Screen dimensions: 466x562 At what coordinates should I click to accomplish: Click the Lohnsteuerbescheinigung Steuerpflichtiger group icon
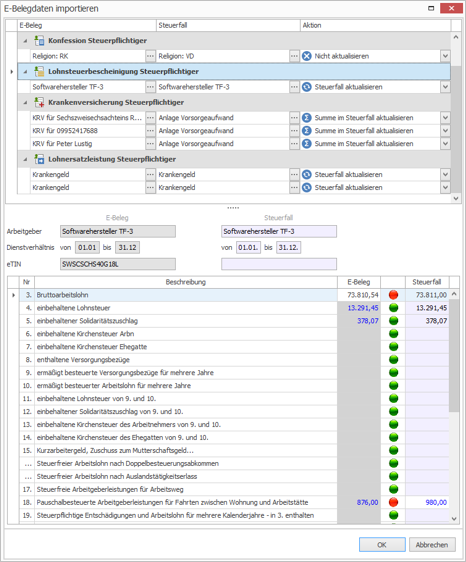pos(39,71)
